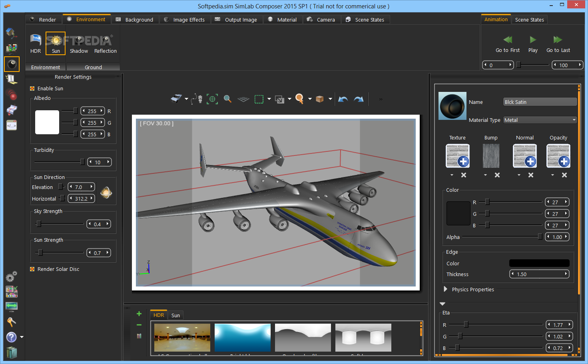This screenshot has width=588, height=364.
Task: Click the magnifier zoom tool in viewport toolbar
Action: [227, 99]
